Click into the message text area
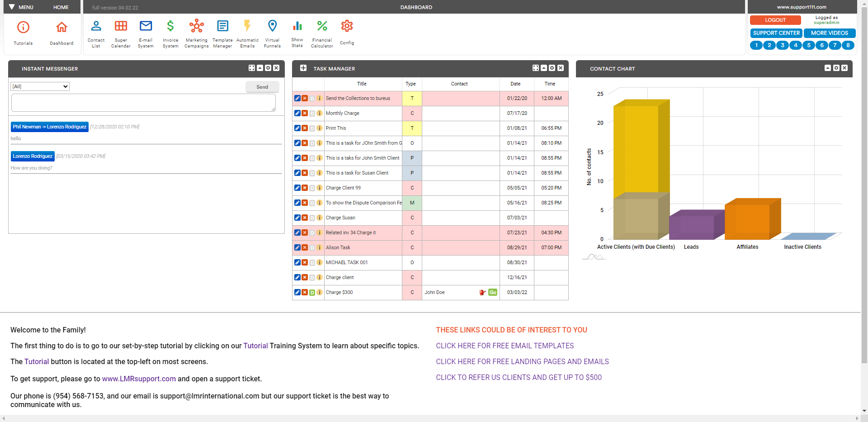This screenshot has height=422, width=868. [x=143, y=103]
